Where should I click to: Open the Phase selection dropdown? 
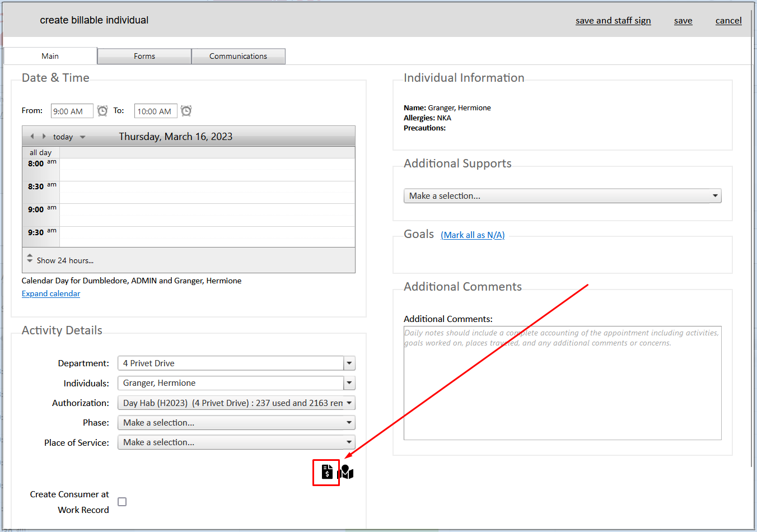pos(236,422)
